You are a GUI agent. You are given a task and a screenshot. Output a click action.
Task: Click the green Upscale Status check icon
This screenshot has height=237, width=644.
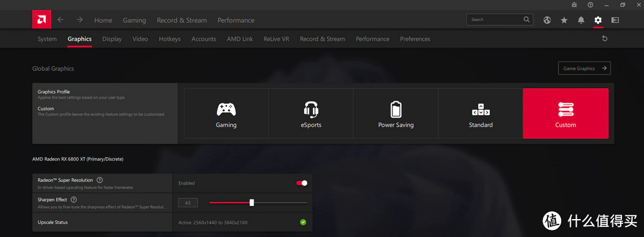coord(303,222)
